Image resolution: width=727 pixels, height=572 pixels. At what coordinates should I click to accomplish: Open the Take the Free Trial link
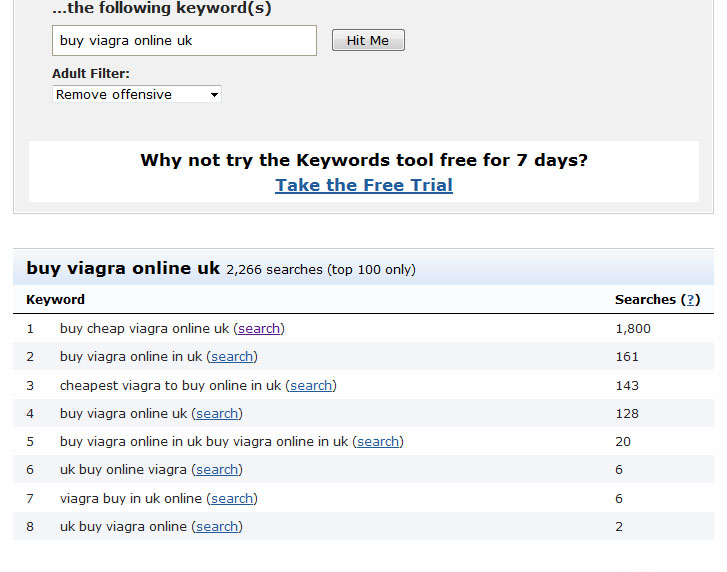coord(364,185)
